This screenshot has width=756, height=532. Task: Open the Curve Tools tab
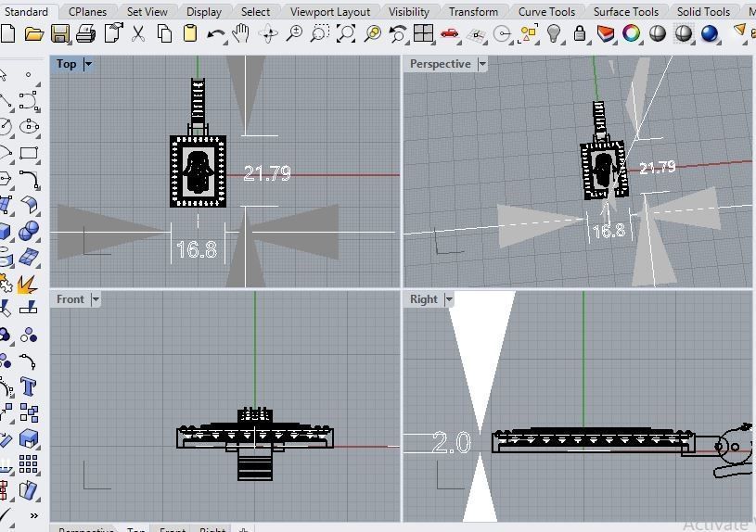tap(546, 11)
